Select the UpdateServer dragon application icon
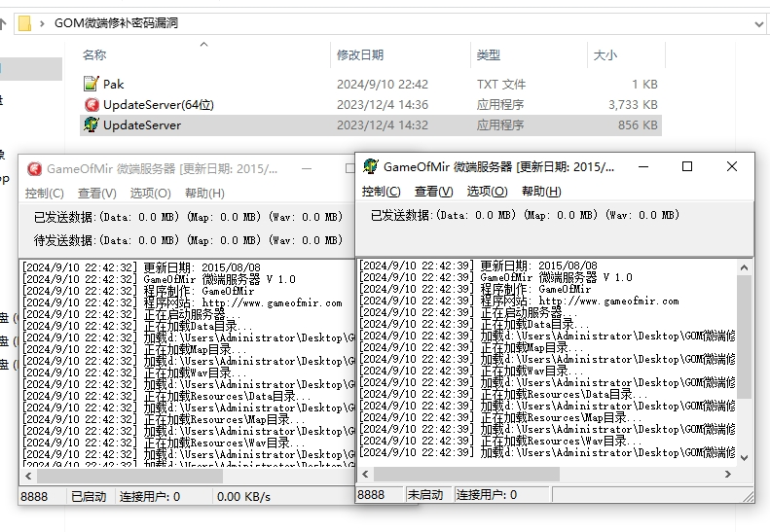 pyautogui.click(x=91, y=124)
